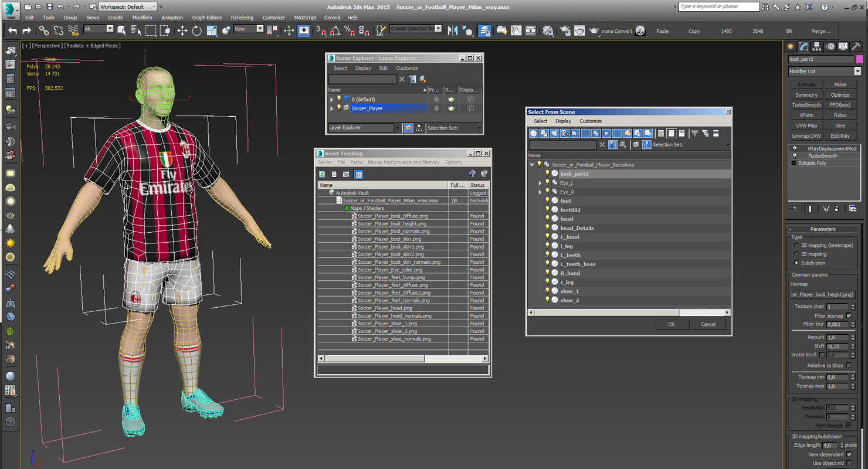Select 2D mapping (landscape) radio button
Image resolution: width=868 pixels, height=469 pixels.
tap(796, 245)
